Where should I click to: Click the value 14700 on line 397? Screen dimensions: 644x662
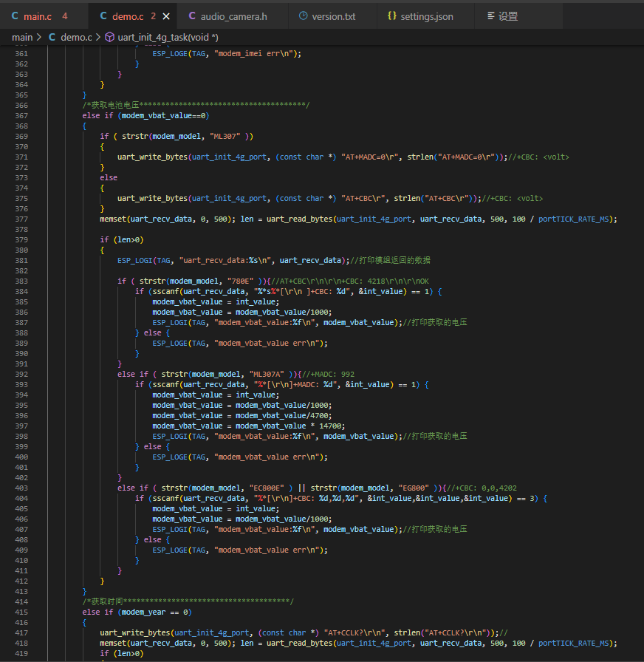(x=330, y=426)
